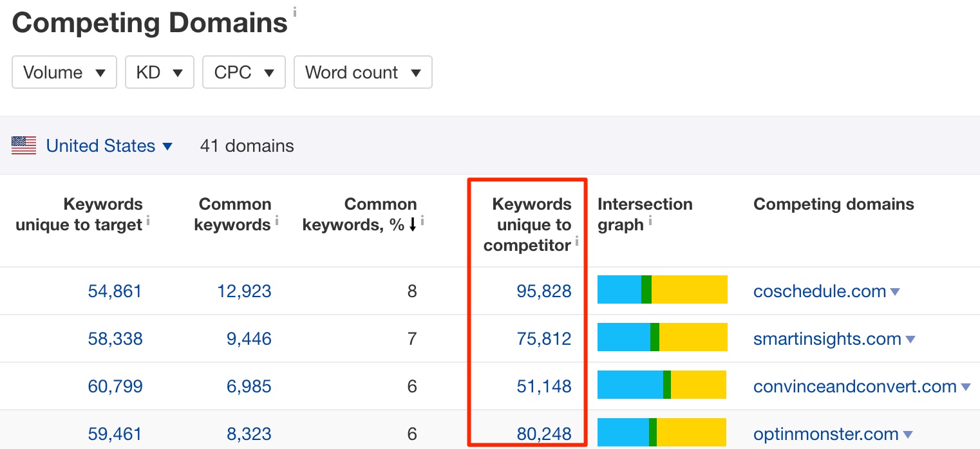
Task: Expand the United States country selector
Action: point(167,146)
